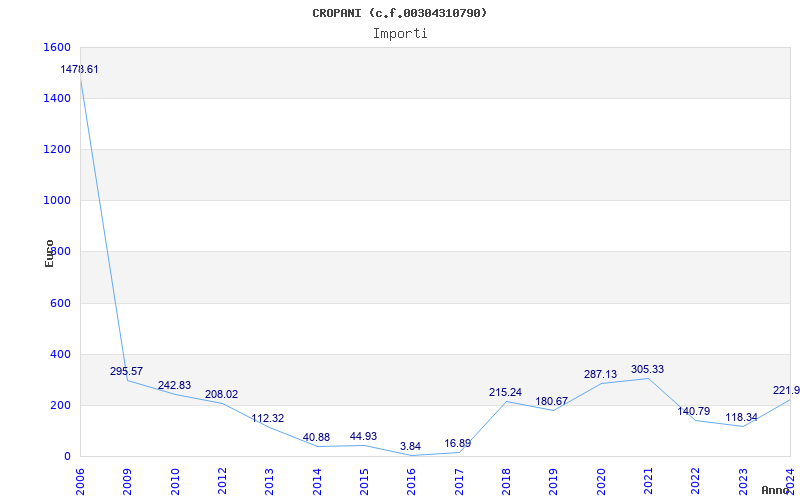Click the 3.84 data label
This screenshot has width=800, height=500.
[x=411, y=446]
